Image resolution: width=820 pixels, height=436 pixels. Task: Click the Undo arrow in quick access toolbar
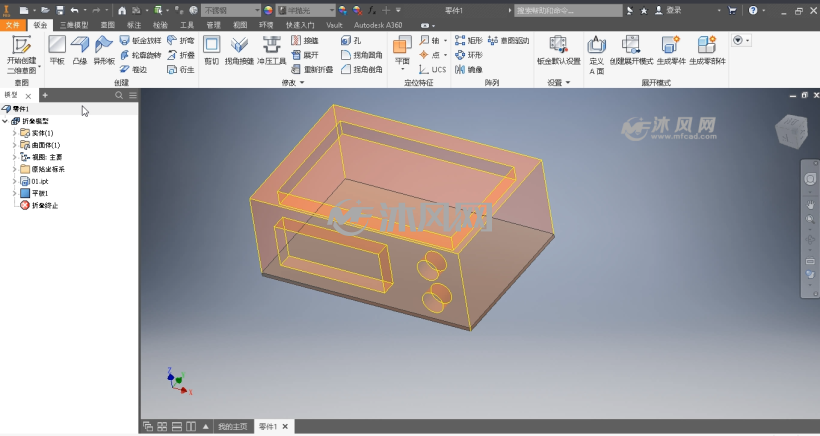74,10
